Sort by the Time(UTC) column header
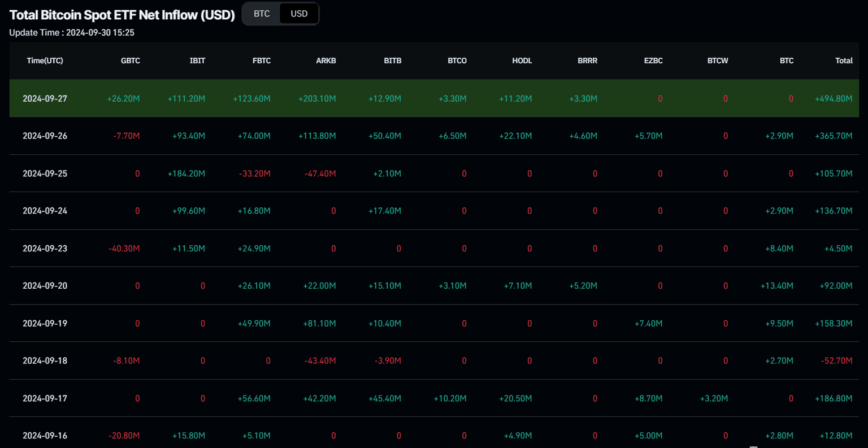868x448 pixels. tap(45, 60)
